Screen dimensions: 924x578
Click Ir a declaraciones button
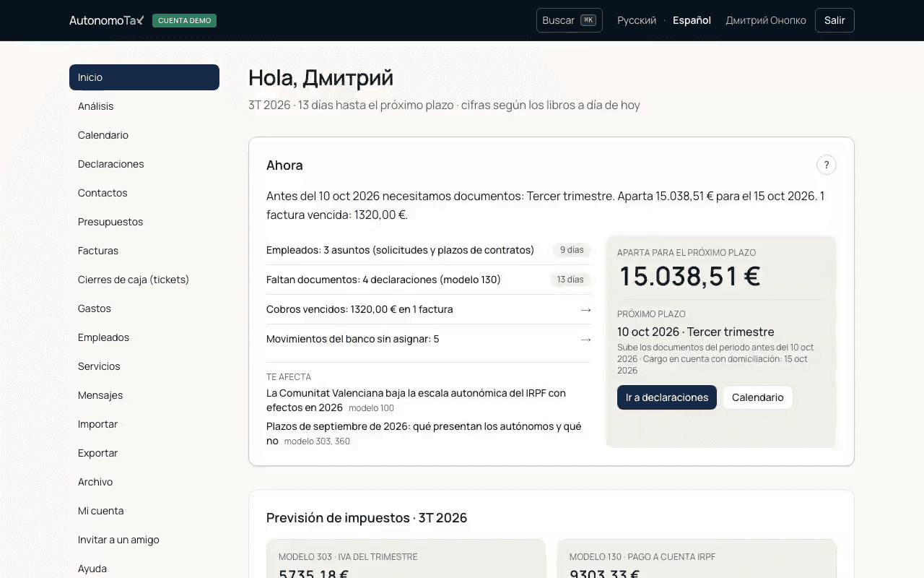click(667, 397)
